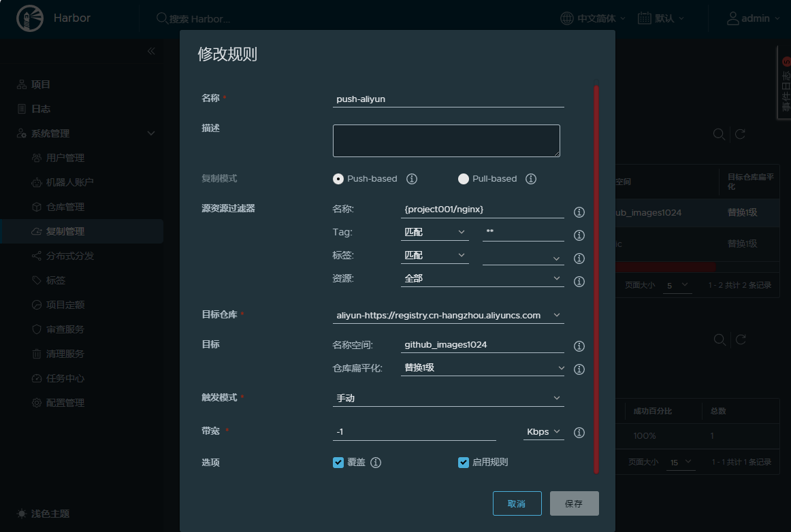Click the search icon above replication rules table
791x532 pixels.
tap(719, 134)
